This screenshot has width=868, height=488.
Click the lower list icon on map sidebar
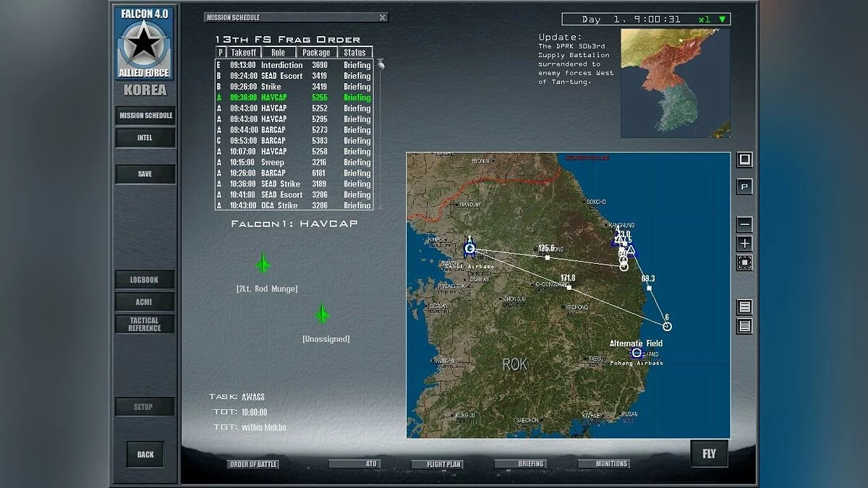tap(744, 327)
